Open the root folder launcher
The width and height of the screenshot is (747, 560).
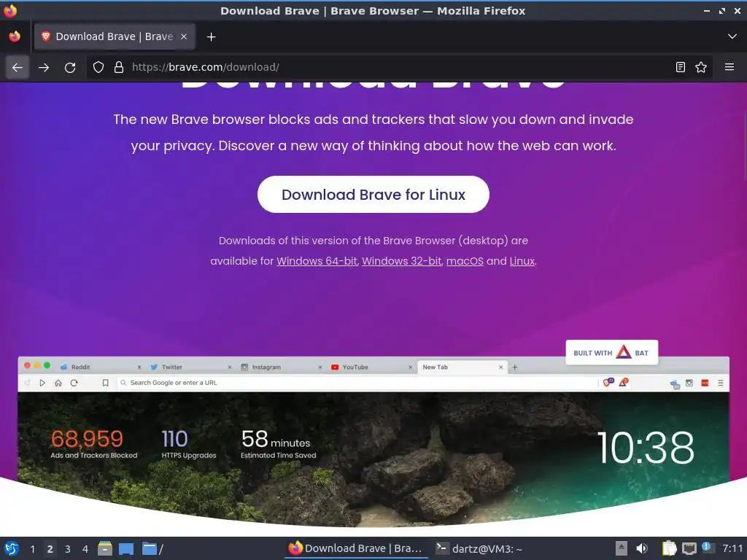[153, 549]
